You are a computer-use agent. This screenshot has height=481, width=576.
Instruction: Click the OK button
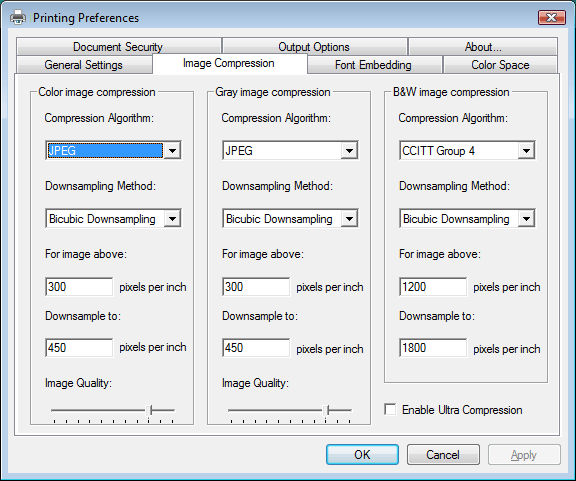(x=362, y=455)
